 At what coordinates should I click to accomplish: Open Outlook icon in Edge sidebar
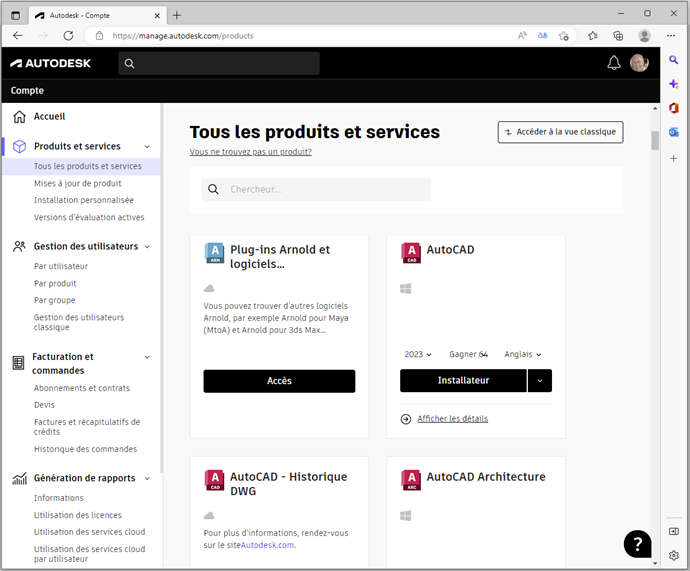coord(673,132)
